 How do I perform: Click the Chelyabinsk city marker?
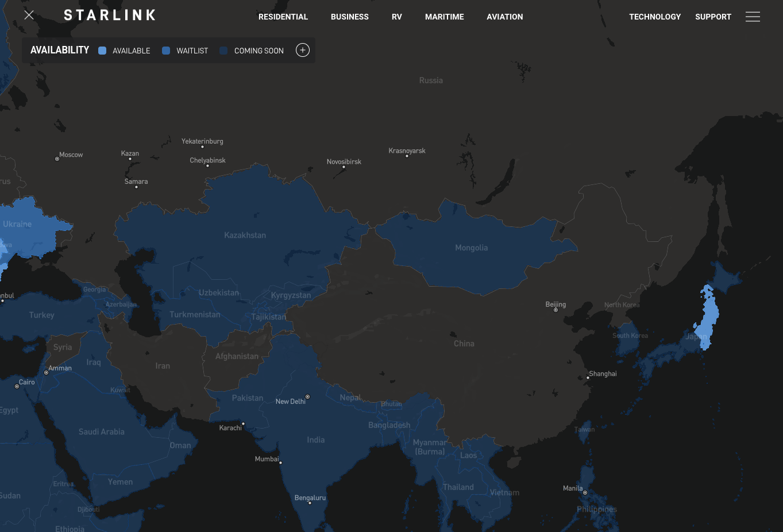[x=207, y=165]
